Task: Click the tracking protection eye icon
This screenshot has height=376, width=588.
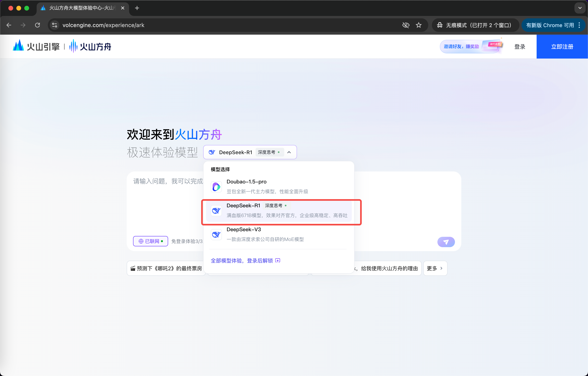Action: (406, 25)
